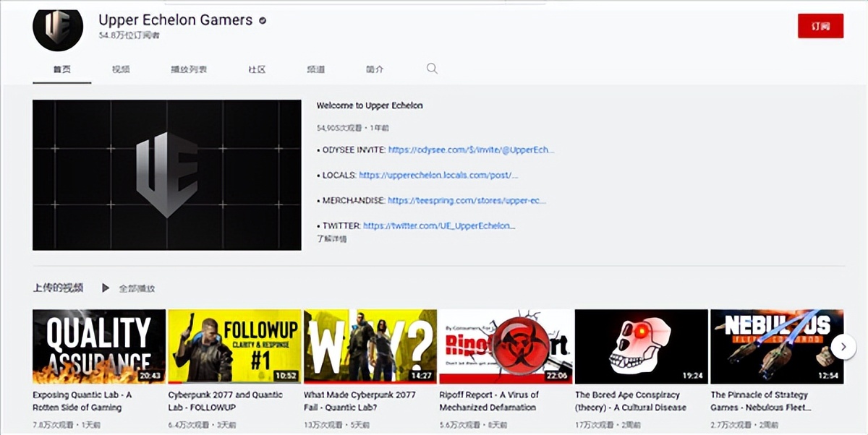Follow the ODYSEE INVITE link
Image resolution: width=868 pixels, height=435 pixels.
[x=471, y=150]
